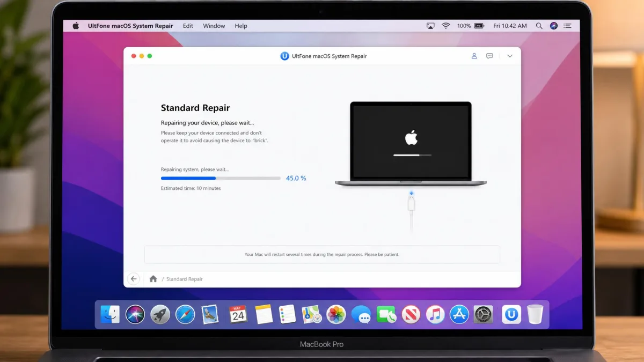Viewport: 644px width, 362px height.
Task: Open Maps in the dock
Action: click(311, 314)
